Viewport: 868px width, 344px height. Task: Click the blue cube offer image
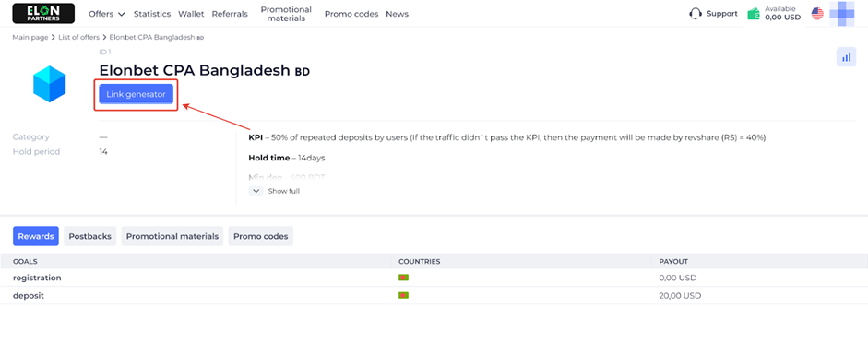(x=50, y=84)
